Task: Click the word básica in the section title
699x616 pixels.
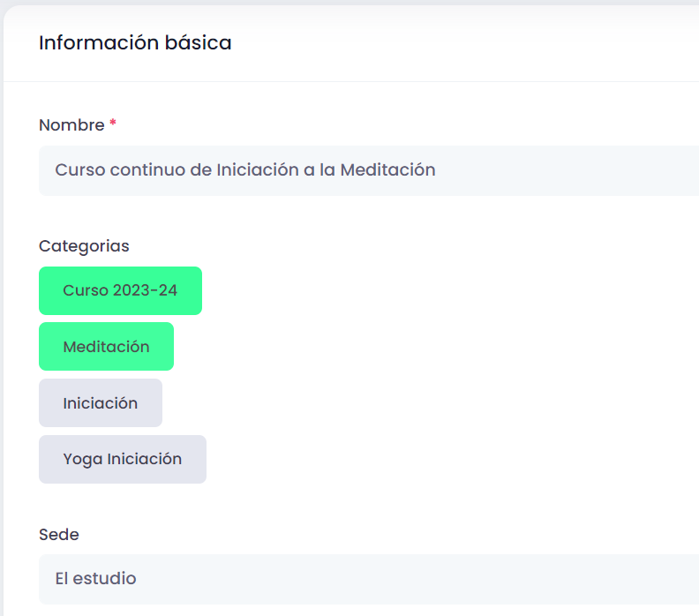Action: pyautogui.click(x=198, y=42)
